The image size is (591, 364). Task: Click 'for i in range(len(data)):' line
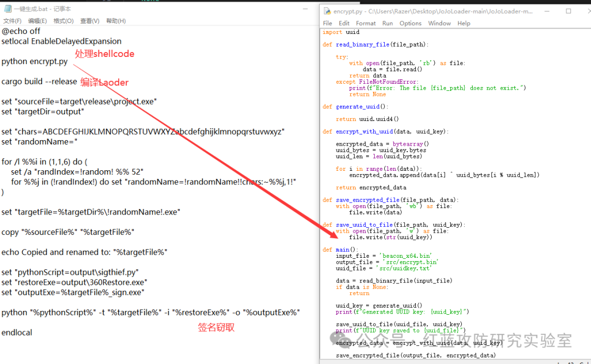point(379,169)
